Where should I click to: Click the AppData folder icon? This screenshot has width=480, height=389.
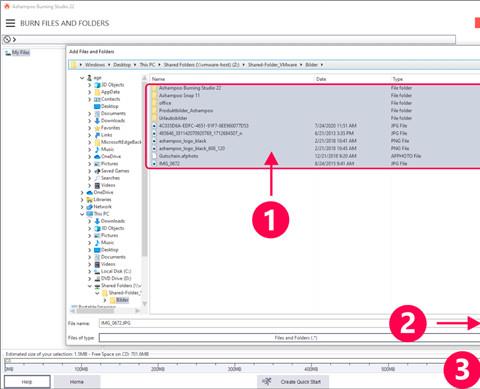pos(97,92)
